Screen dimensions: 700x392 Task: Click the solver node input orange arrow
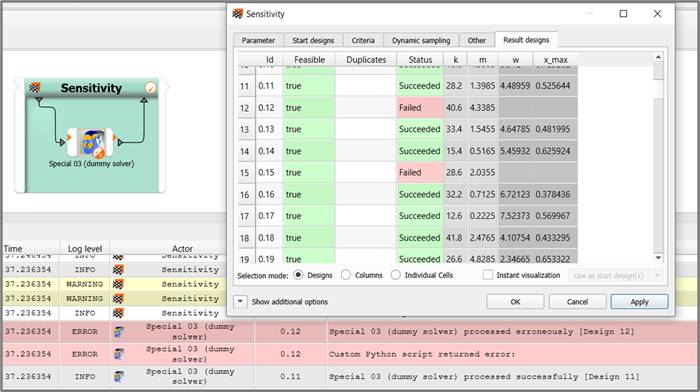(x=70, y=138)
